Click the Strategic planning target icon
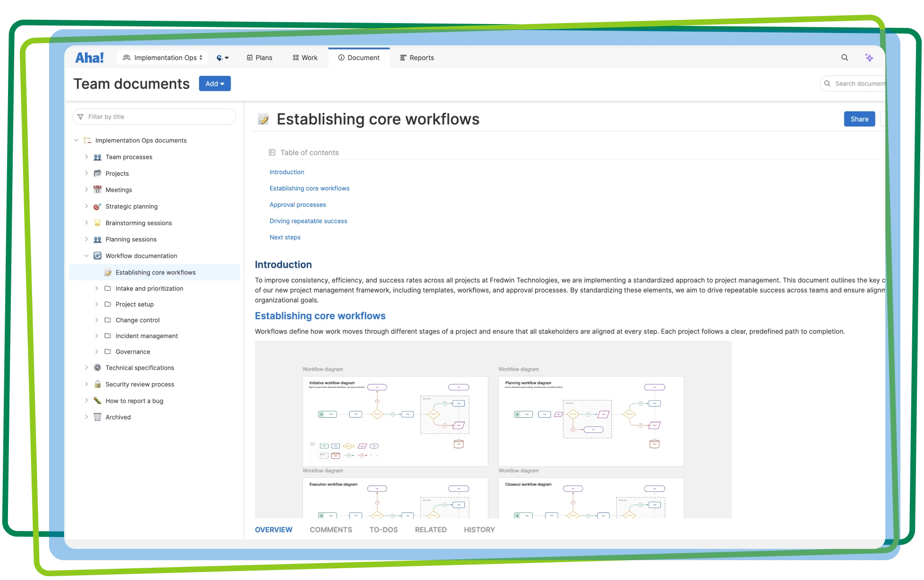Viewport: 924px width, 580px height. [98, 207]
